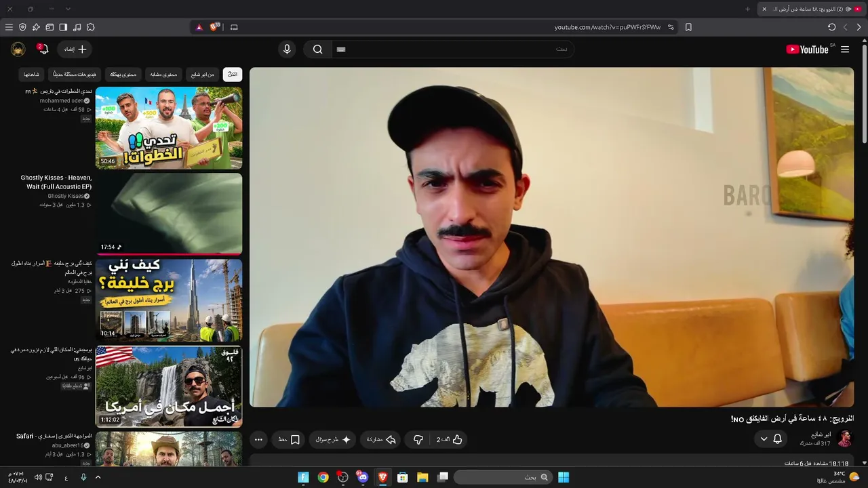Open Google Chrome from the taskbar
868x488 pixels.
(323, 477)
